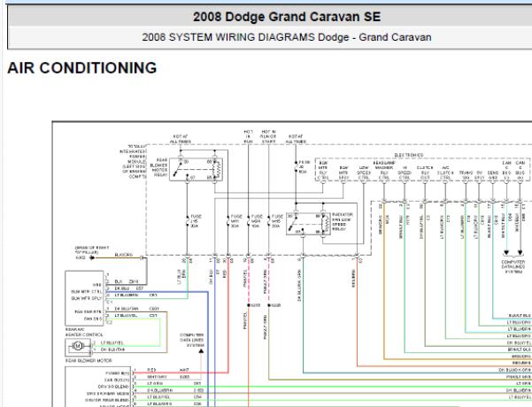Click the Radiator Fan Low Speed Relay label

click(343, 222)
